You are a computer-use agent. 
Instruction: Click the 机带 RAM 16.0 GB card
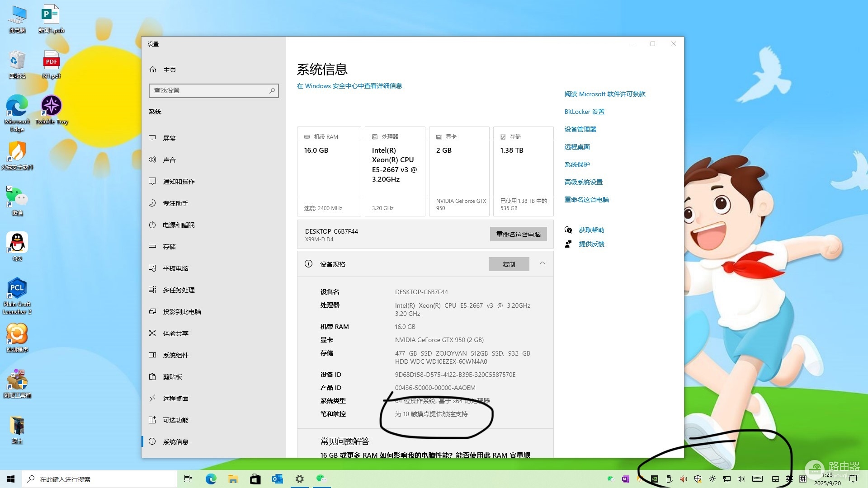point(329,171)
